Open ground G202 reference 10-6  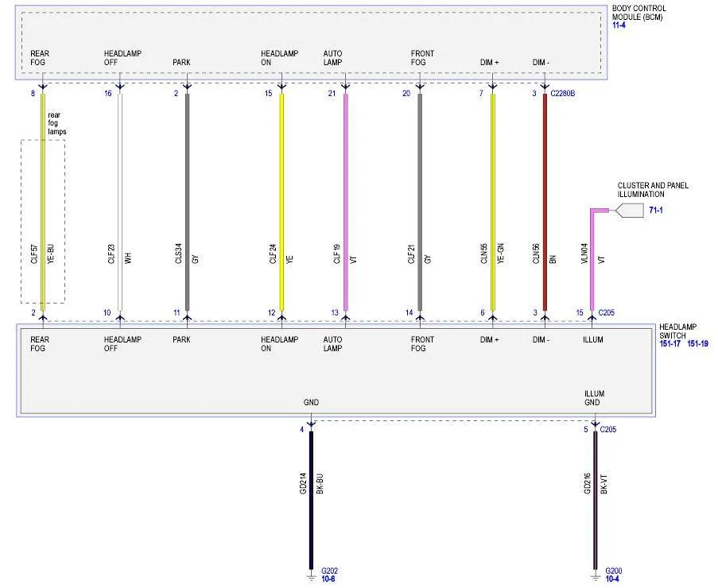[x=328, y=579]
